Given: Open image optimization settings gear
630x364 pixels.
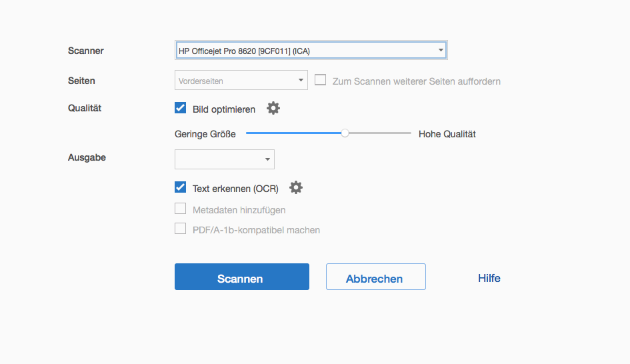Looking at the screenshot, I should [x=273, y=108].
